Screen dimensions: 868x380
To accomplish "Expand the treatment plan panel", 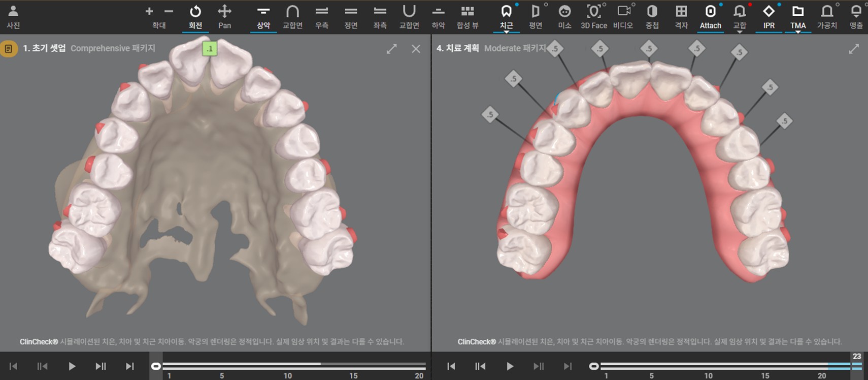I will (854, 48).
